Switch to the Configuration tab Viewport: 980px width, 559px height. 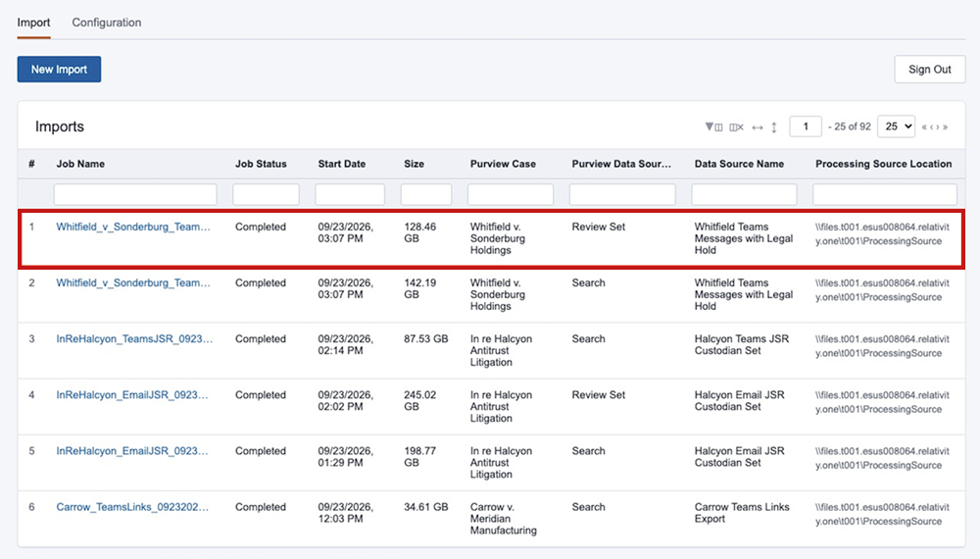(106, 23)
